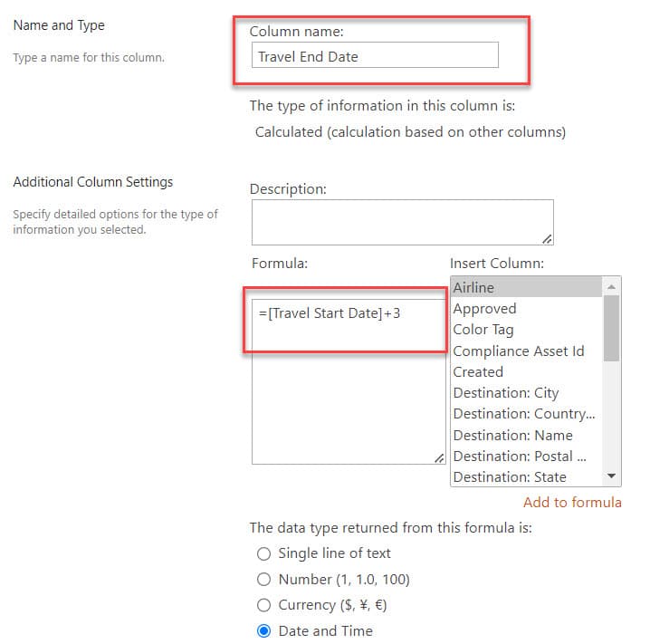The width and height of the screenshot is (650, 644).
Task: Choose Number (1, 1.0, 100) radio
Action: 263,580
